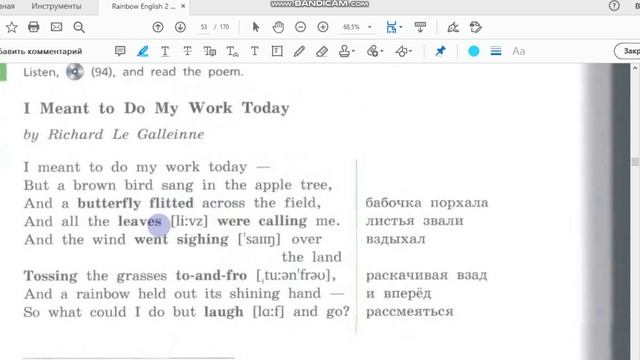Go to previous page up arrow
The width and height of the screenshot is (640, 360).
click(158, 27)
